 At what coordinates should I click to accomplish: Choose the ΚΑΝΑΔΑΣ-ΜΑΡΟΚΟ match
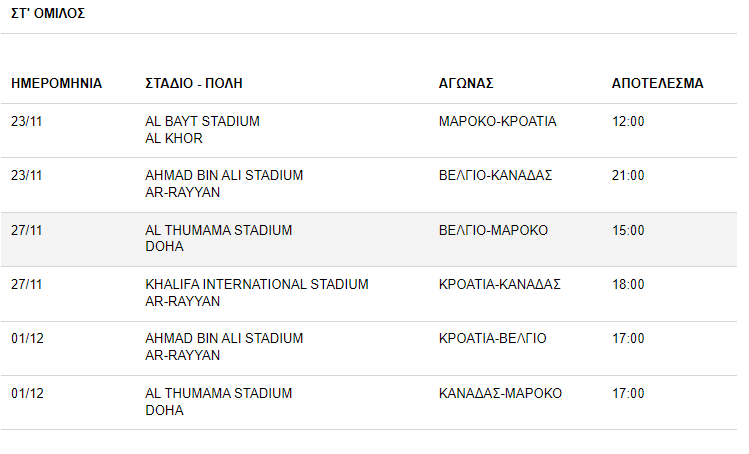pyautogui.click(x=500, y=393)
